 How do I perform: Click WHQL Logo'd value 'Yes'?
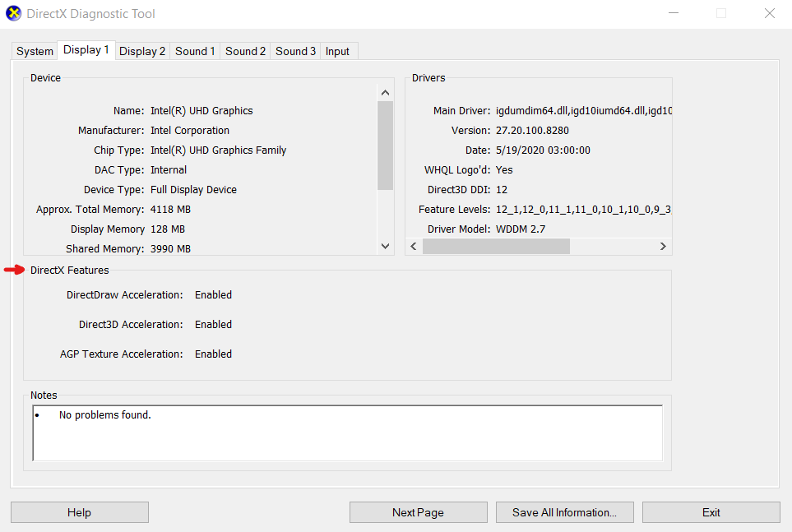pos(504,169)
